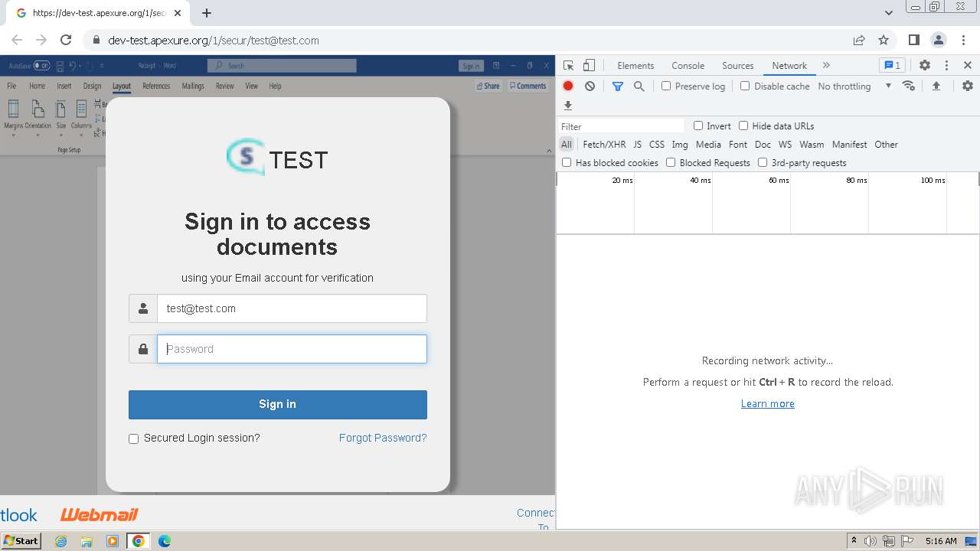Click the email field with test@test.com

[292, 308]
